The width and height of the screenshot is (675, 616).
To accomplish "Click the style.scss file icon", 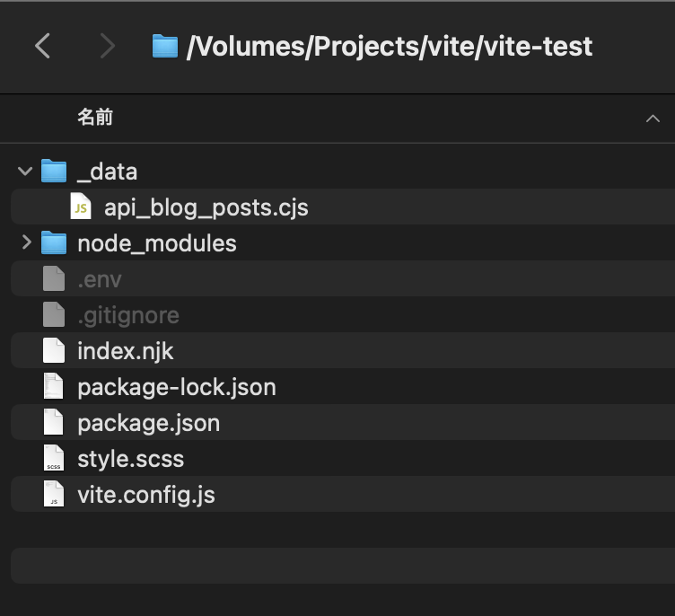I will click(54, 459).
